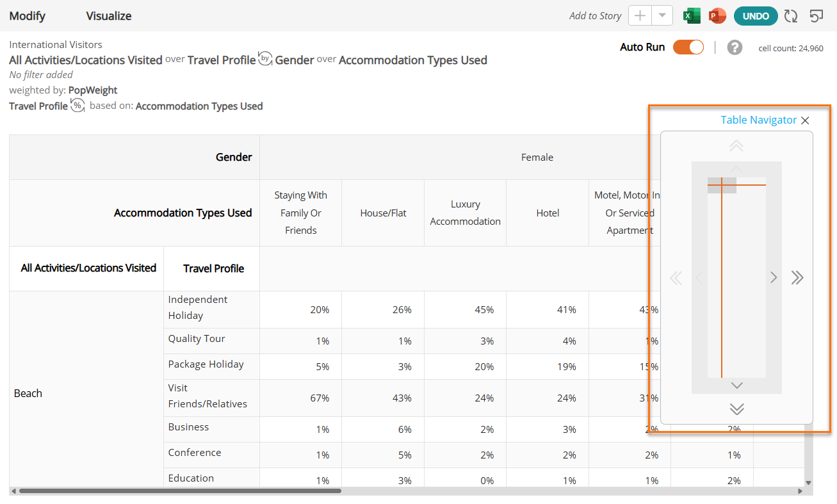
Task: Export the table to PowerPoint
Action: pos(718,16)
